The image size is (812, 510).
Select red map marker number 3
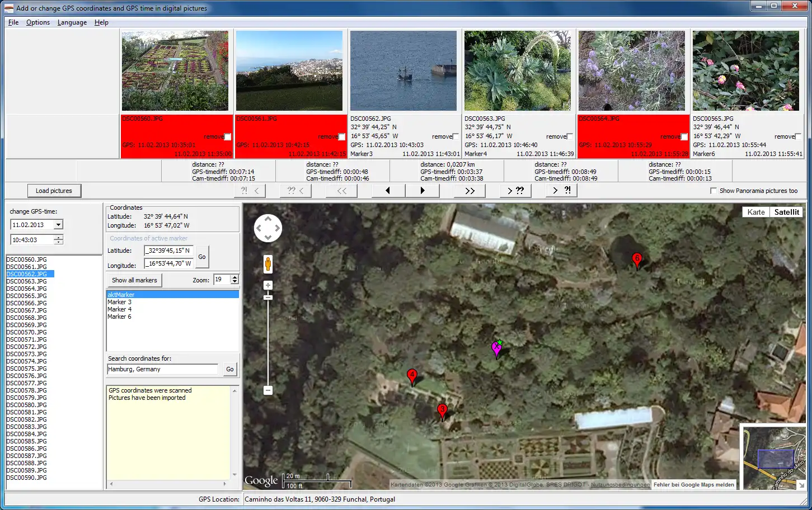[442, 412]
